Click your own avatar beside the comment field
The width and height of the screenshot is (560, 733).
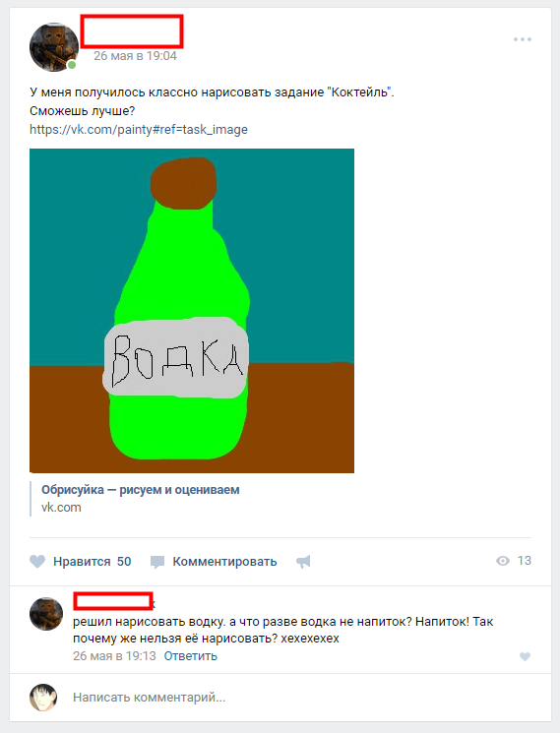[43, 698]
